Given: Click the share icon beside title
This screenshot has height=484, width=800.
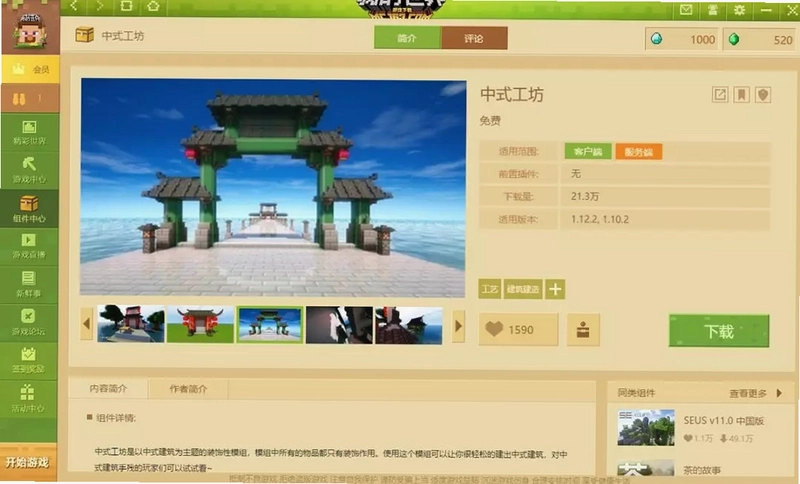Looking at the screenshot, I should [x=720, y=94].
